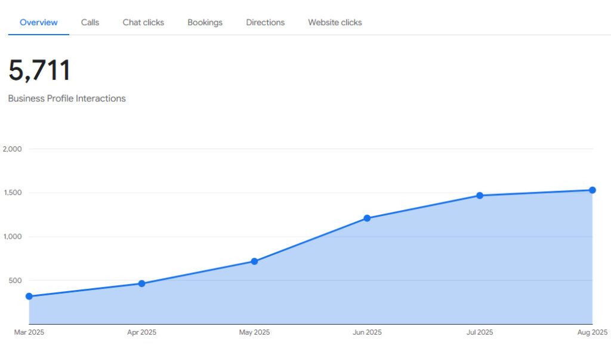Select the Apr 2025 data point on the line
Screen dimensions: 611x364
pyautogui.click(x=141, y=283)
